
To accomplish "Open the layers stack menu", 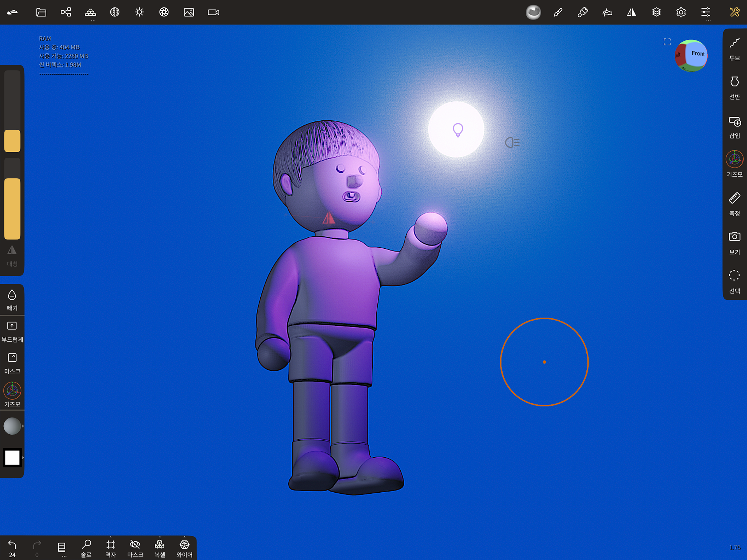I will pos(656,12).
